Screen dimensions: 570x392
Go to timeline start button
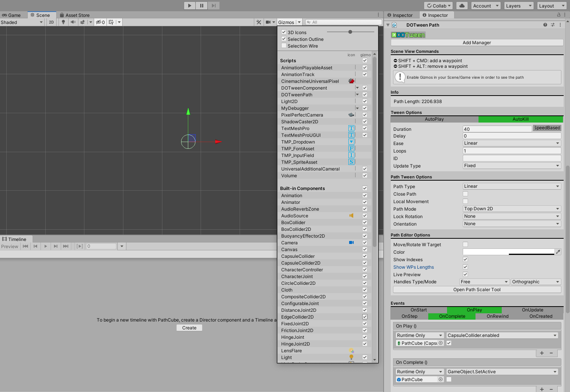25,246
